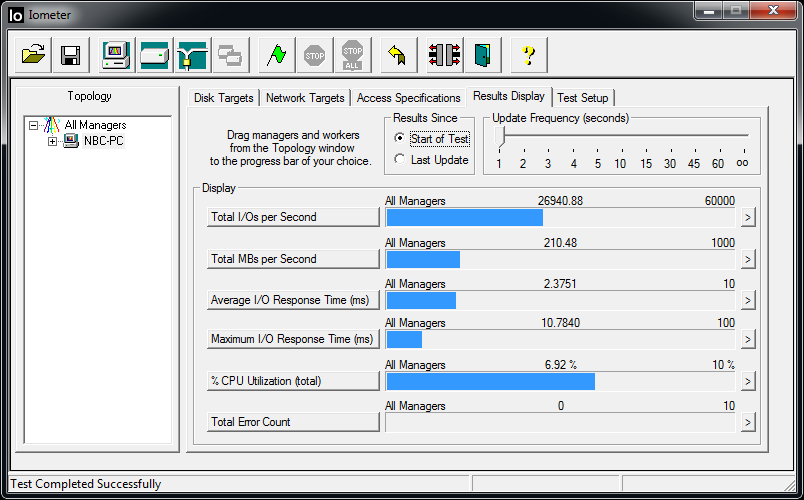Click the 210.48 MBs value
The height and width of the screenshot is (500, 804).
[x=560, y=243]
